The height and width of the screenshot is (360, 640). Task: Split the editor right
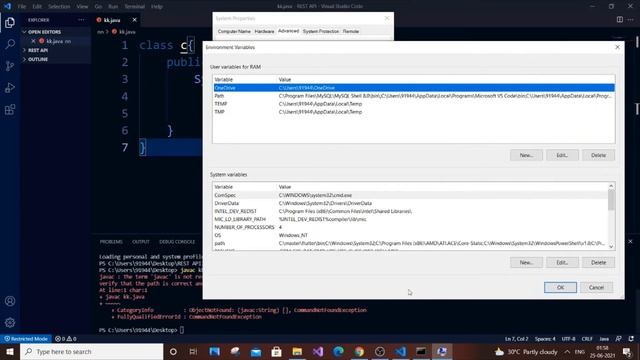tap(620, 20)
